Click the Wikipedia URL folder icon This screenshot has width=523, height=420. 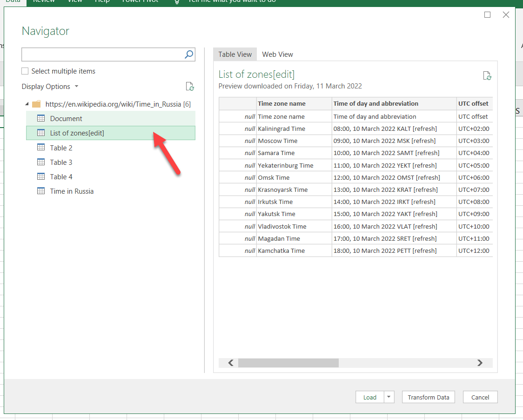[x=36, y=104]
